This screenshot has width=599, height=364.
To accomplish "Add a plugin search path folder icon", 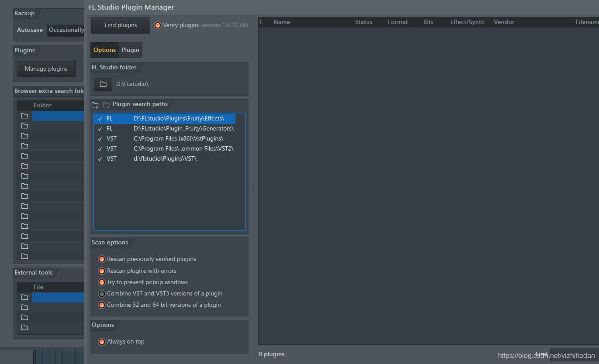I will (95, 105).
